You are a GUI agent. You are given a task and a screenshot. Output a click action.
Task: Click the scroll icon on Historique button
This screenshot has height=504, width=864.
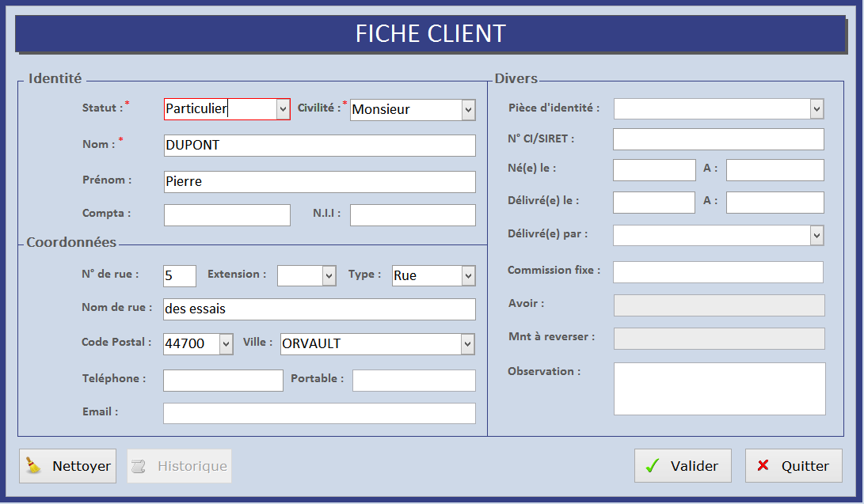139,466
